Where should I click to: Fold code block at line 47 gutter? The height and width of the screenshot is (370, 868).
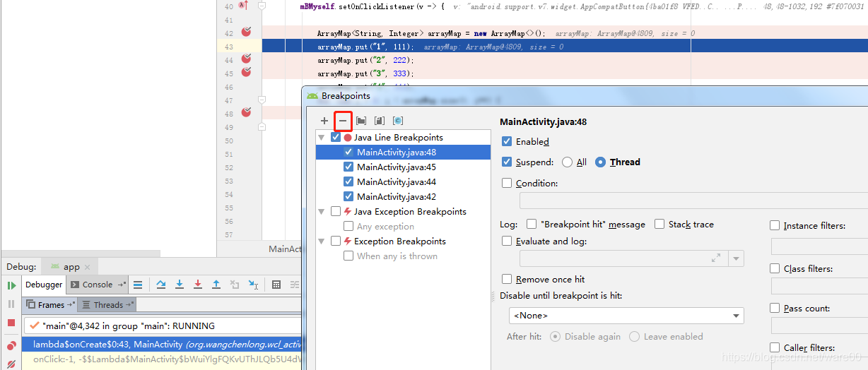click(x=261, y=100)
